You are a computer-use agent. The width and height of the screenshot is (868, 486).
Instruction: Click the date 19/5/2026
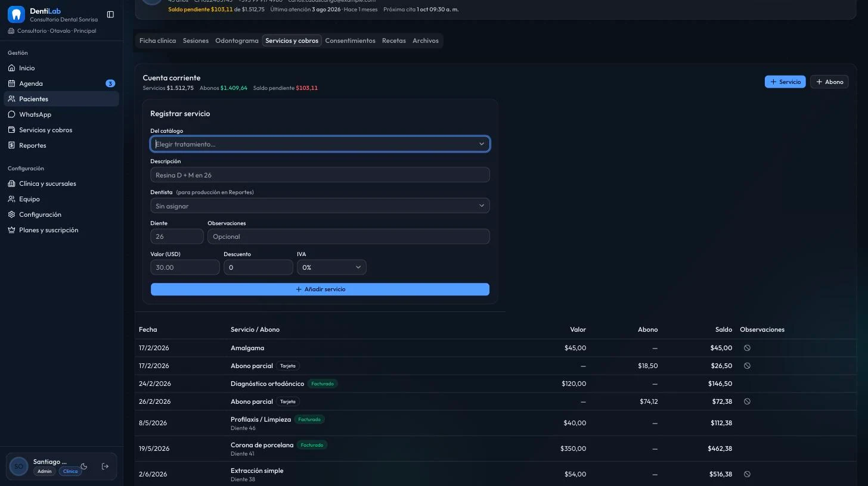pos(154,448)
